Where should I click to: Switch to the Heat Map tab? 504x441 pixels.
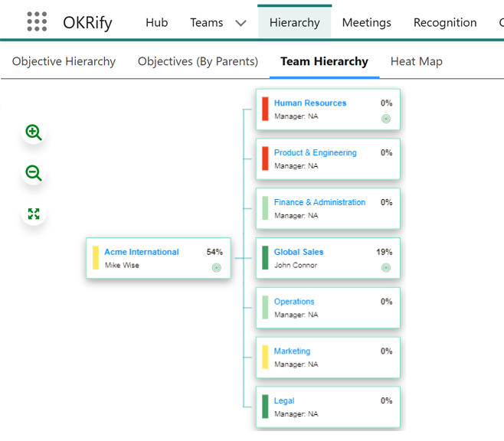click(x=416, y=61)
